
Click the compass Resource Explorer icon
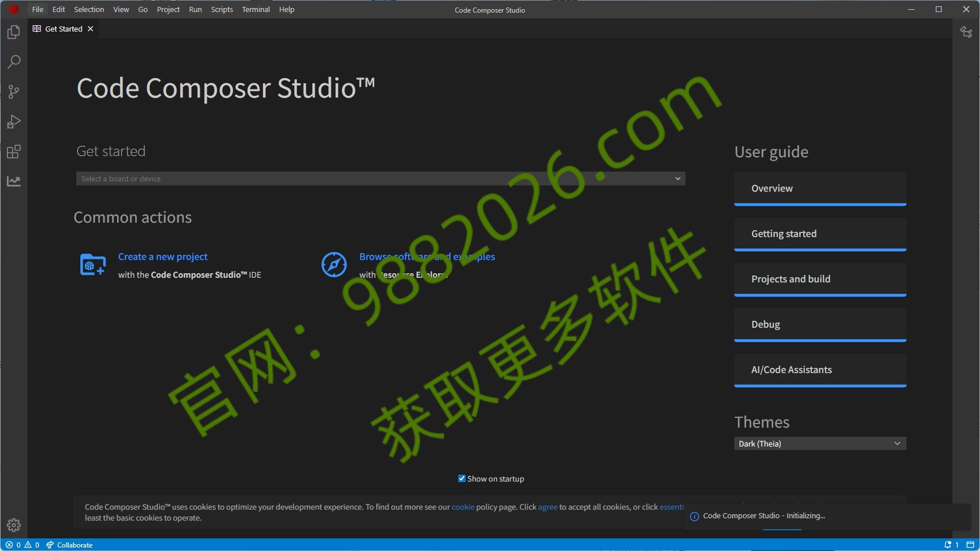click(x=334, y=265)
